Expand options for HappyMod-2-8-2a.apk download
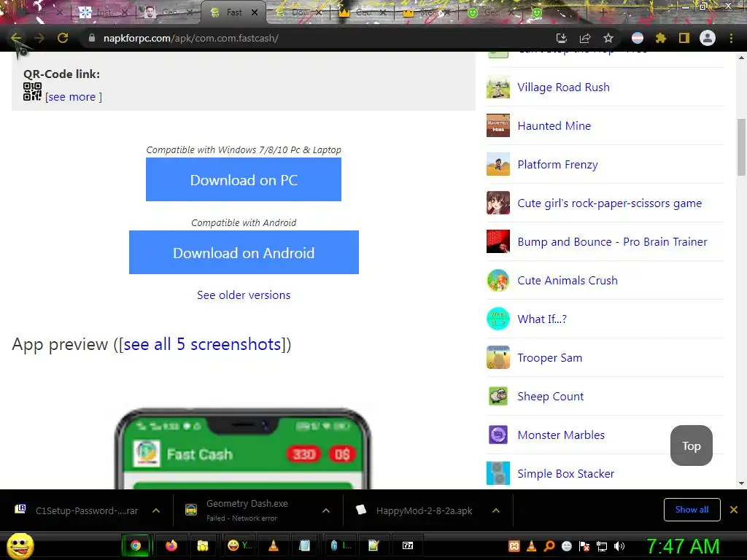Viewport: 747px width, 560px height. (496, 510)
